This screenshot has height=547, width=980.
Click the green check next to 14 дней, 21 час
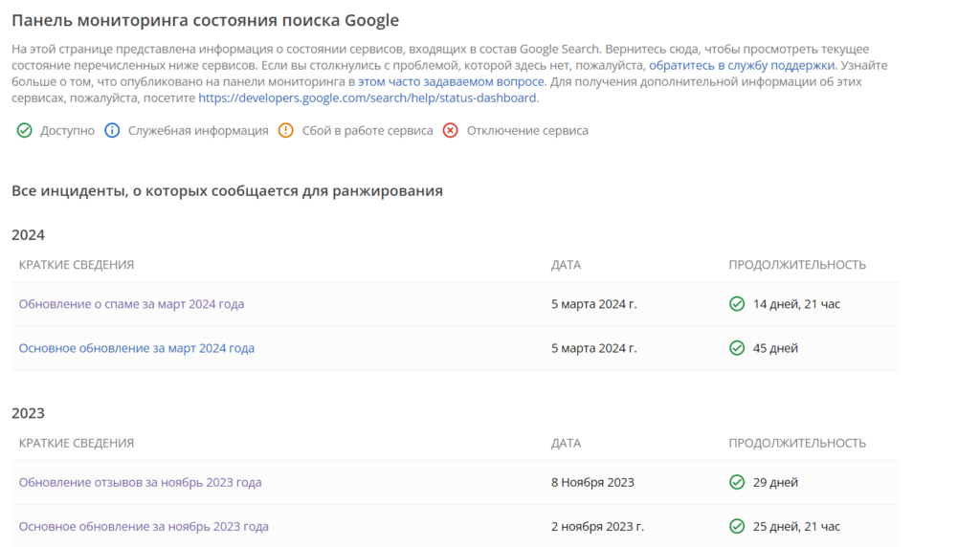[737, 304]
